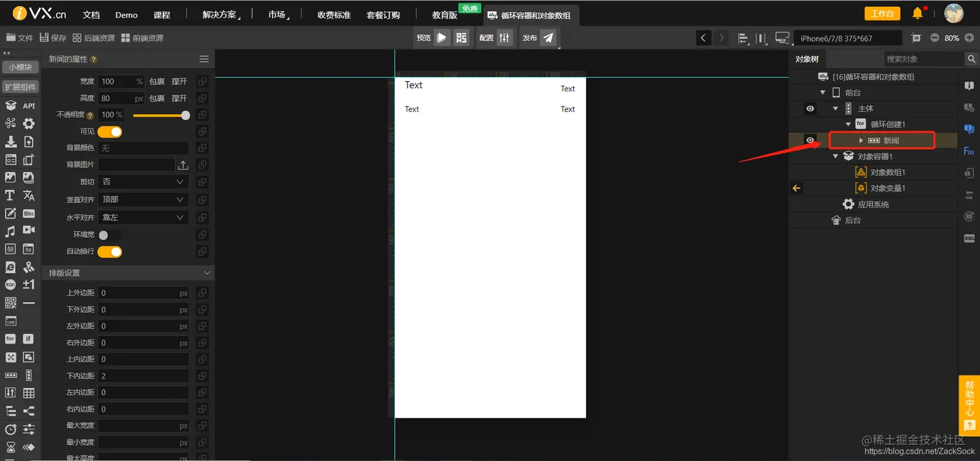Open the Demo menu item
This screenshot has width=980, height=461.
(126, 15)
